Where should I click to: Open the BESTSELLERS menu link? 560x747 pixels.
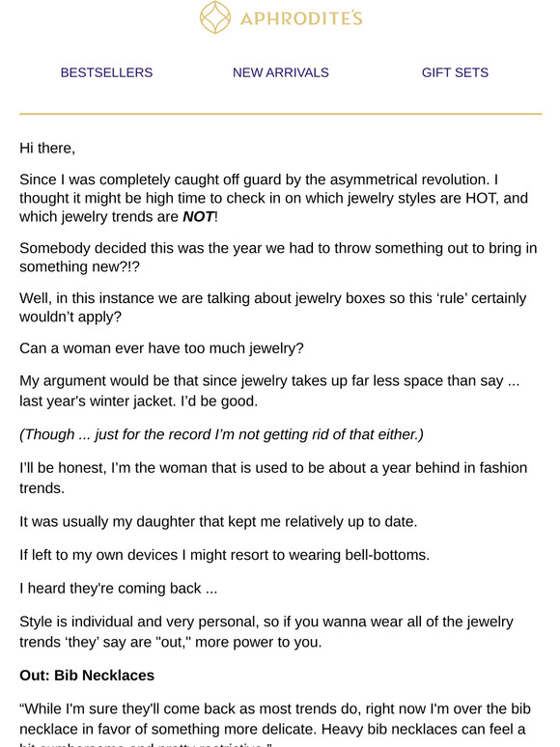(x=106, y=72)
